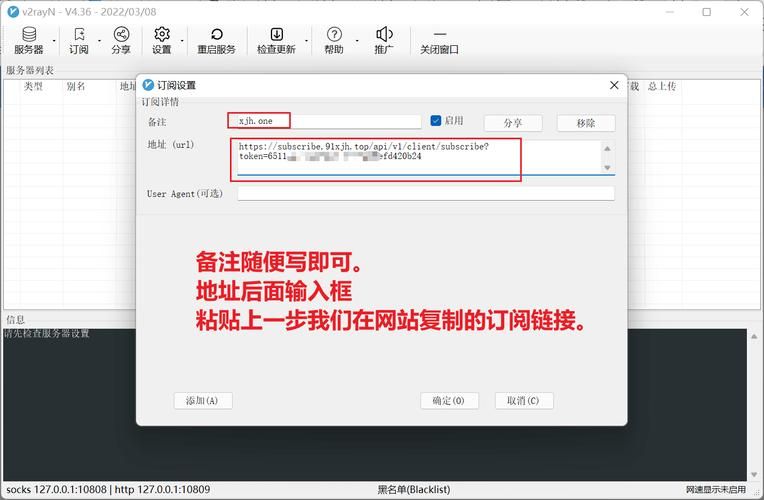Click the 类型 column header in server list
The height and width of the screenshot is (500, 764).
(x=34, y=86)
